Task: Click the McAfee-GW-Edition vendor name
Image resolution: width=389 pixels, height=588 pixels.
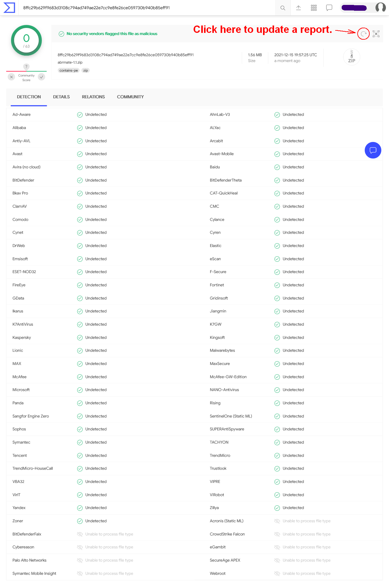Action: click(228, 377)
